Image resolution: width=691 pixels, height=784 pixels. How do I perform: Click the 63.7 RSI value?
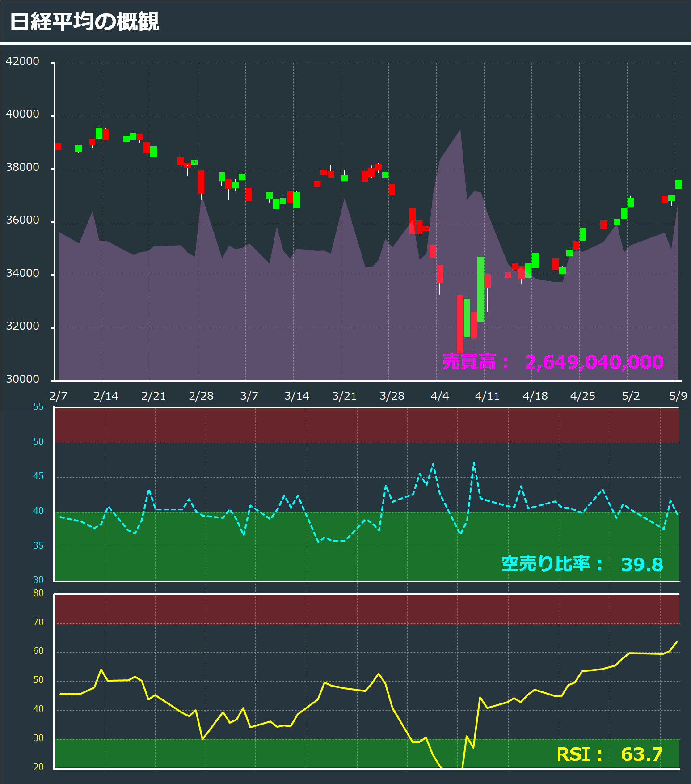(642, 754)
